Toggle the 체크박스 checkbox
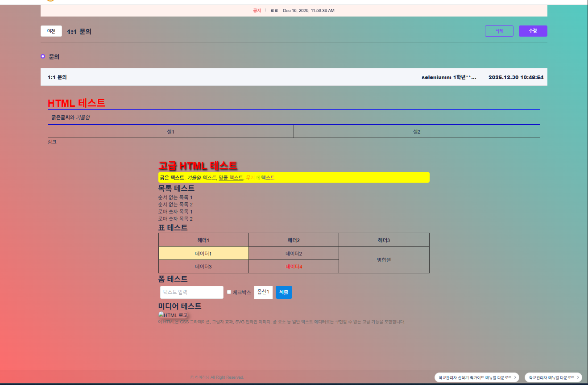Viewport: 588px width, 385px height. [229, 292]
